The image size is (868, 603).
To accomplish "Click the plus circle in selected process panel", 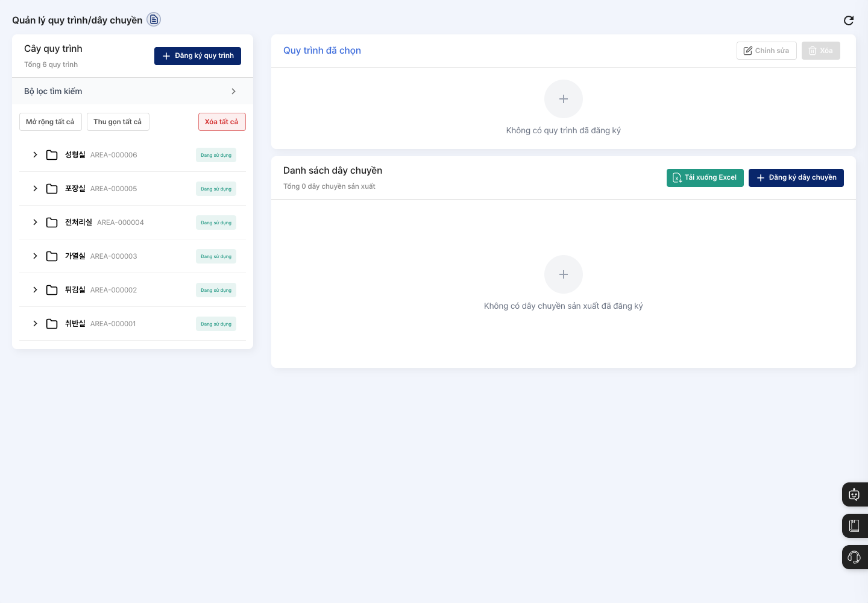I will pos(564,99).
